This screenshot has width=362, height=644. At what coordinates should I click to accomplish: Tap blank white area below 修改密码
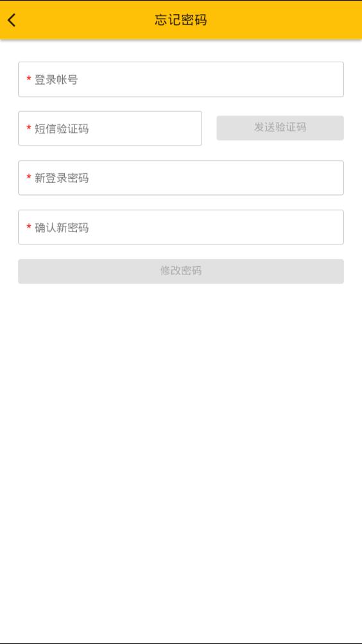point(181,452)
